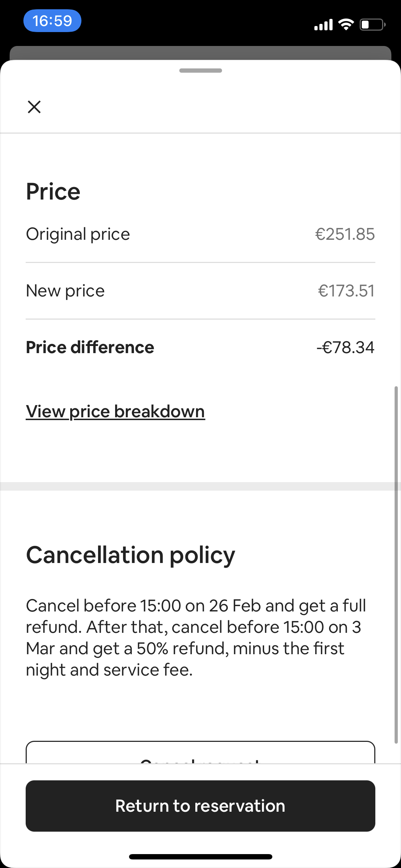
Task: Select the Price difference row
Action: coord(200,347)
